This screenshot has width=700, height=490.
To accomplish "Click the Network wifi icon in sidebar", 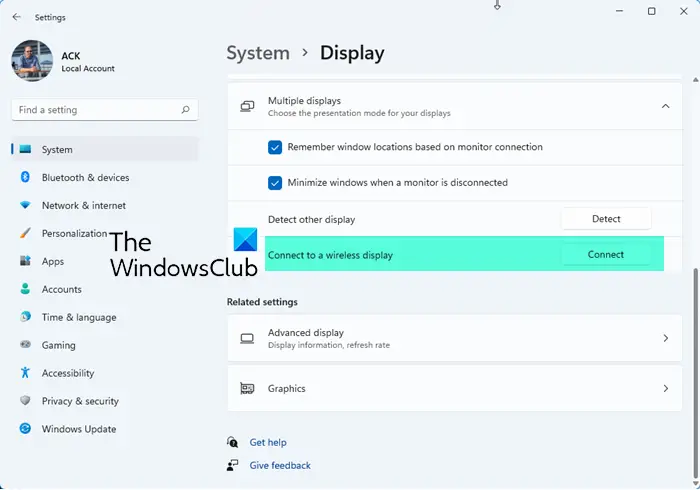I will 25,205.
